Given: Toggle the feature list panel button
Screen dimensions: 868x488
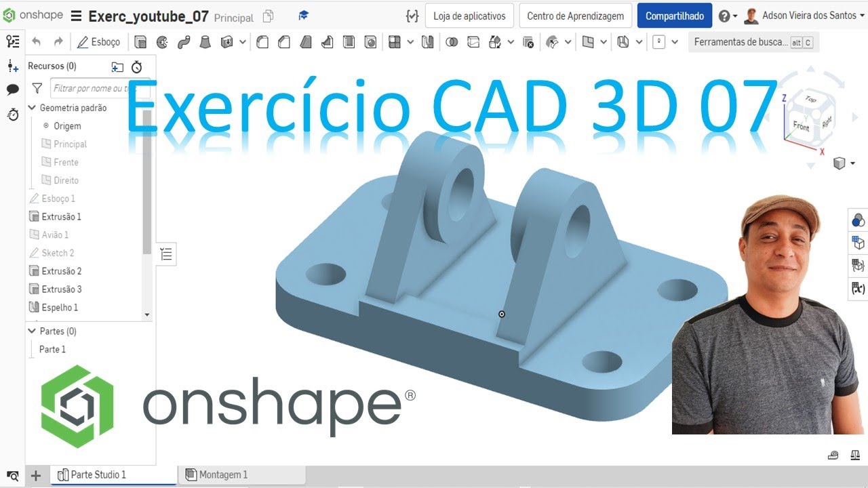Looking at the screenshot, I should click(x=13, y=42).
